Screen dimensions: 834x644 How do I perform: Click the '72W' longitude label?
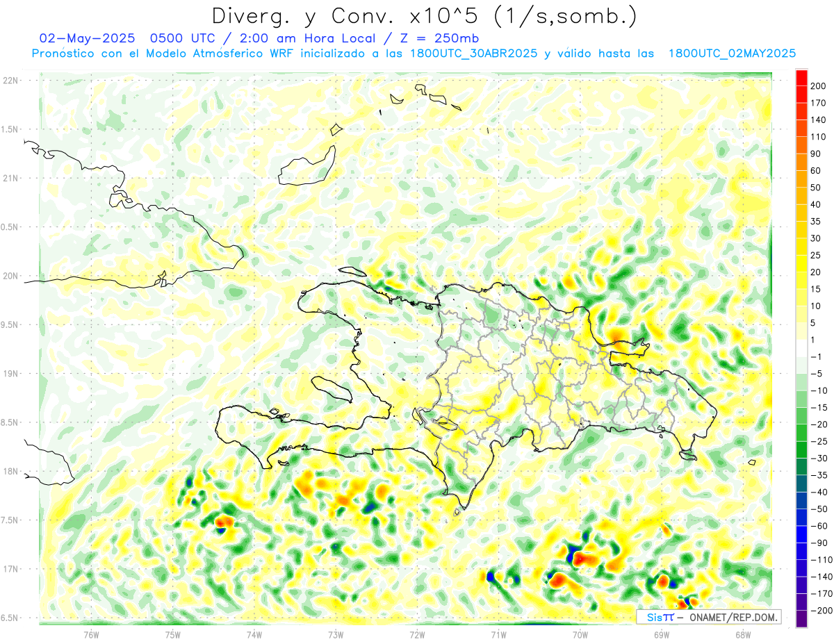(x=417, y=634)
